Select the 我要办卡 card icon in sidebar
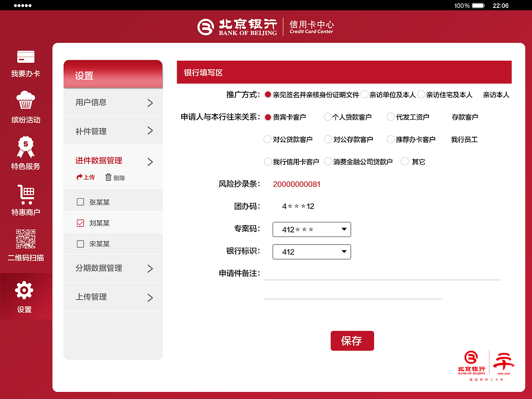The width and height of the screenshot is (532, 399). 25,57
